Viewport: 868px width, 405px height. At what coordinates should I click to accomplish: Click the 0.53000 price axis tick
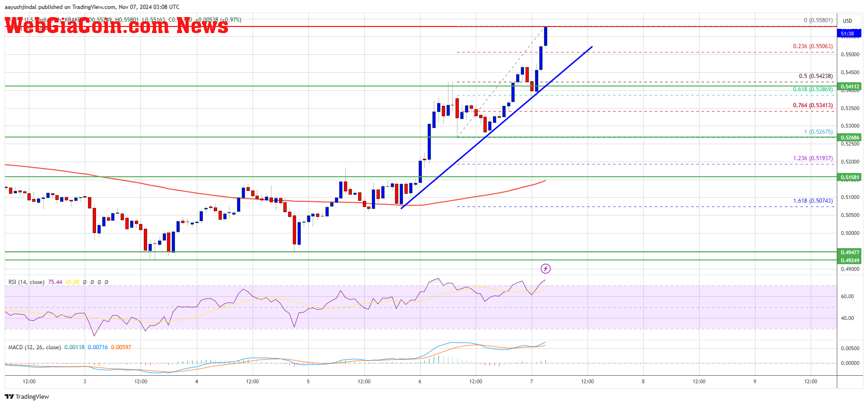tap(850, 126)
